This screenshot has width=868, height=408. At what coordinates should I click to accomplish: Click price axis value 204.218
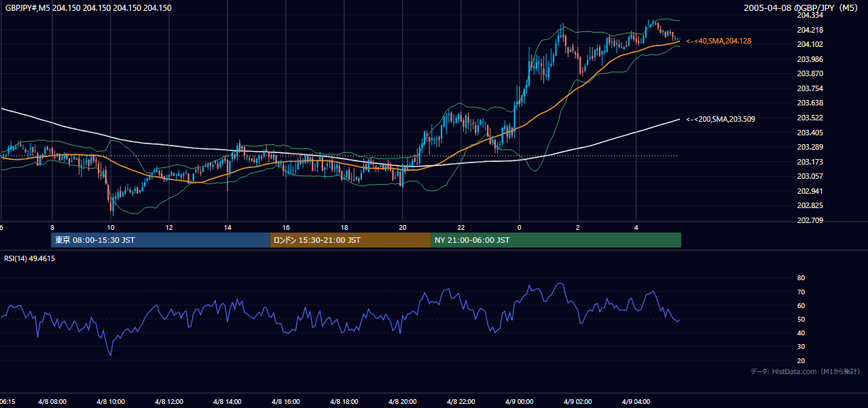coord(810,30)
